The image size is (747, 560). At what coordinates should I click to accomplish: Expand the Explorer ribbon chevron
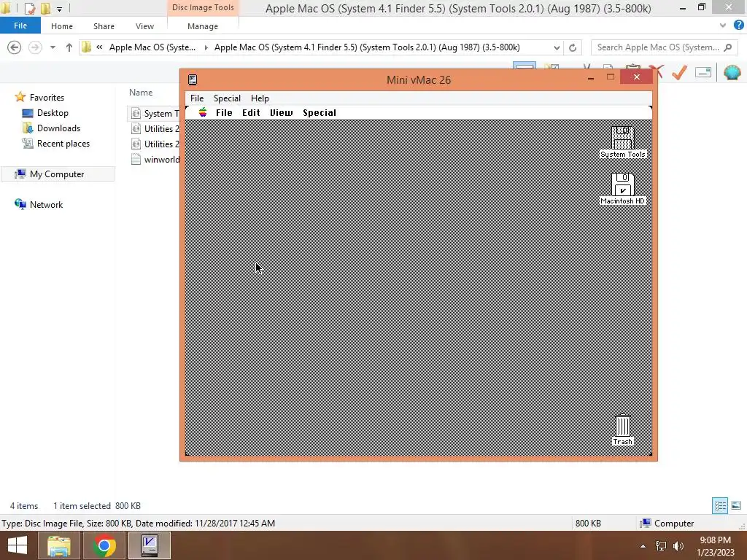click(x=723, y=26)
